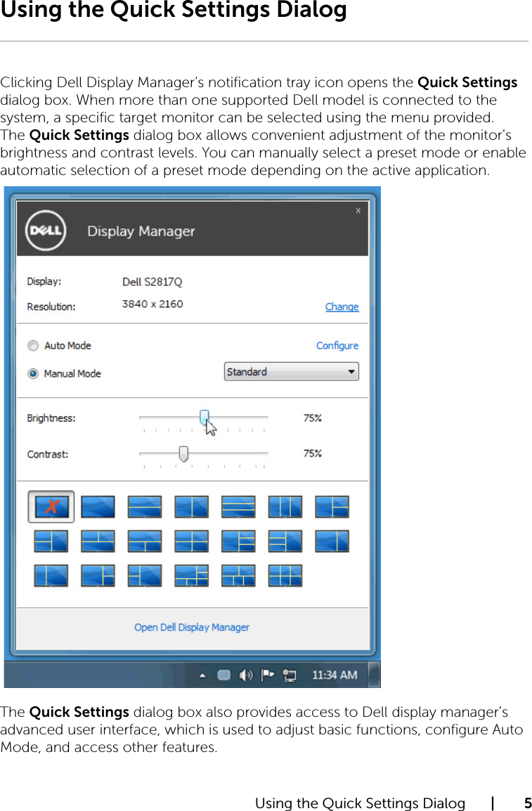Image resolution: width=532 pixels, height=811 pixels.
Task: Close the Display Manager dialog
Action: click(x=358, y=211)
